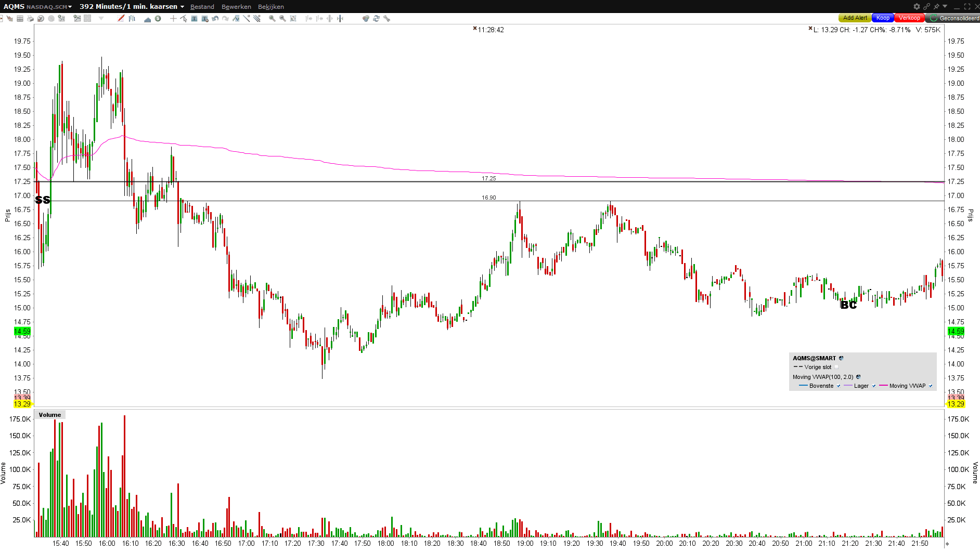
Task: Click the 16.90 horizontal line label
Action: tap(489, 198)
